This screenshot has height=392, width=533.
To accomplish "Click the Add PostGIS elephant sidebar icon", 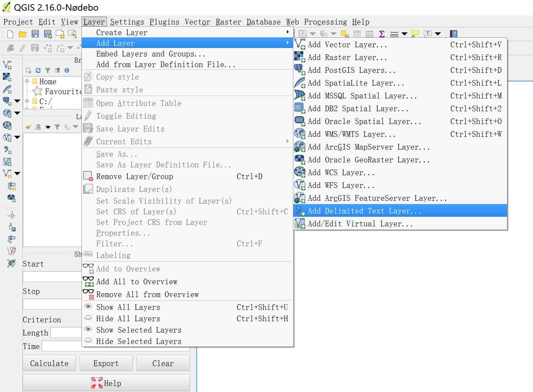I will point(7,101).
